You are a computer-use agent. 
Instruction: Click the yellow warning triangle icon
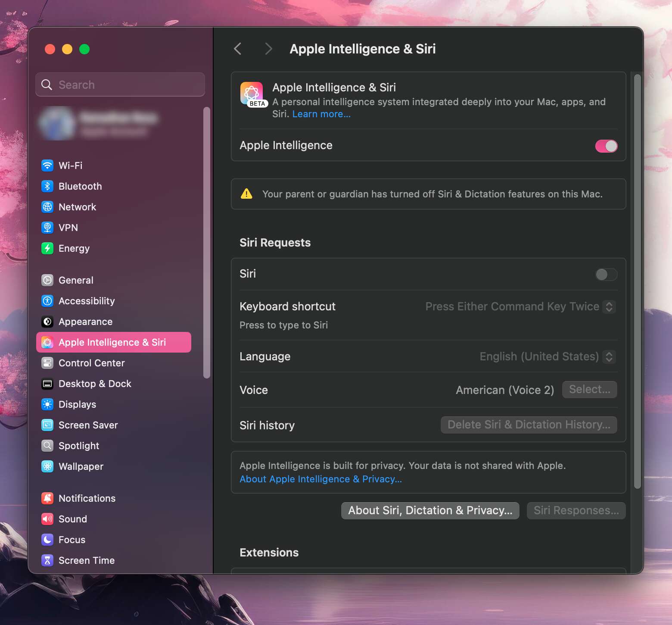coord(246,194)
